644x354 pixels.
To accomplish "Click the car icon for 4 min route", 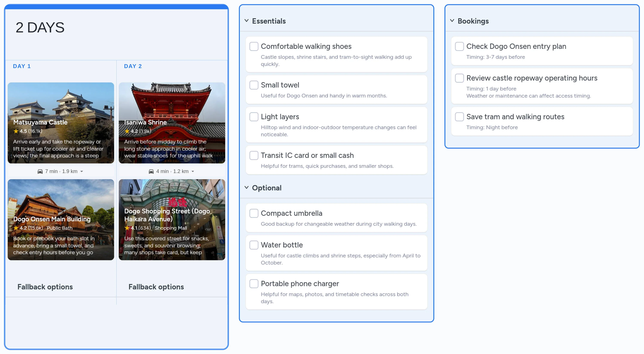I will point(151,171).
